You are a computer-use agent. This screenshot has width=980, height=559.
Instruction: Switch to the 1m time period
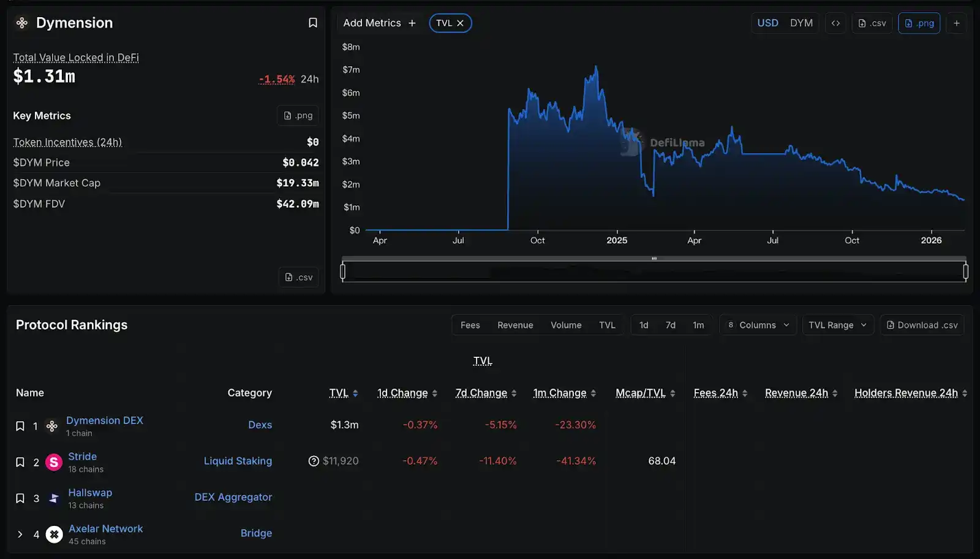pyautogui.click(x=698, y=325)
